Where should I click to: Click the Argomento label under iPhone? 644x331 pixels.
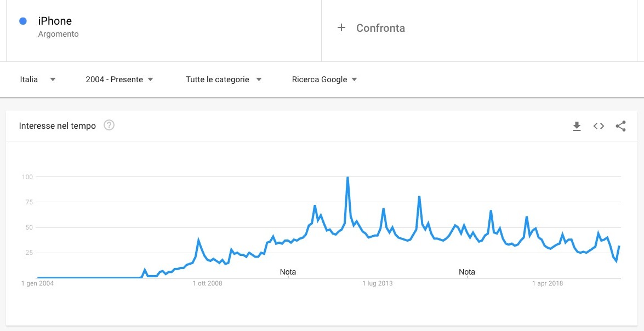point(59,34)
